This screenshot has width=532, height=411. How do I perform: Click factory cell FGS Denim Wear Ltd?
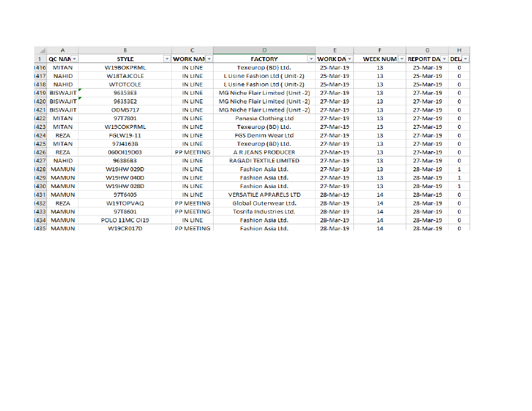point(264,135)
